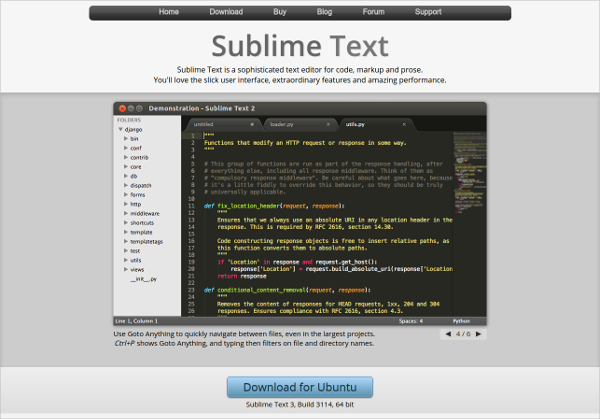
Task: Click the red close button of demo window
Action: click(122, 109)
